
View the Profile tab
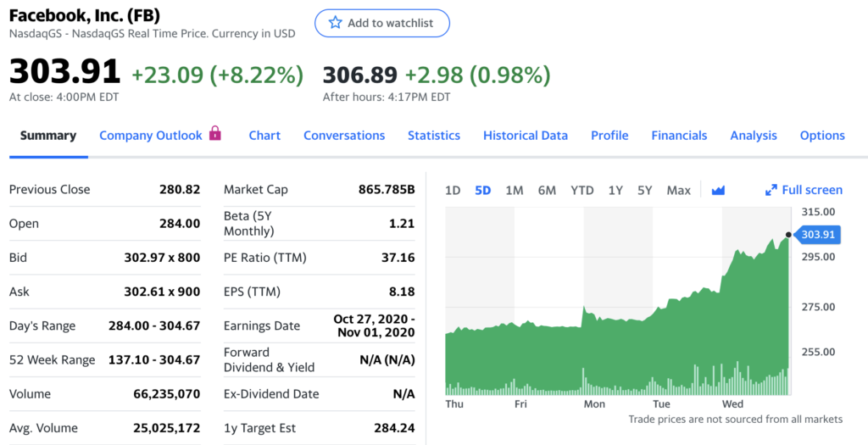[609, 136]
